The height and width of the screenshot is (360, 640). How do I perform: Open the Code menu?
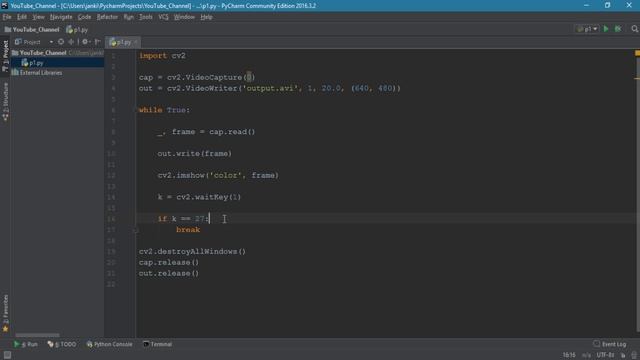(84, 17)
